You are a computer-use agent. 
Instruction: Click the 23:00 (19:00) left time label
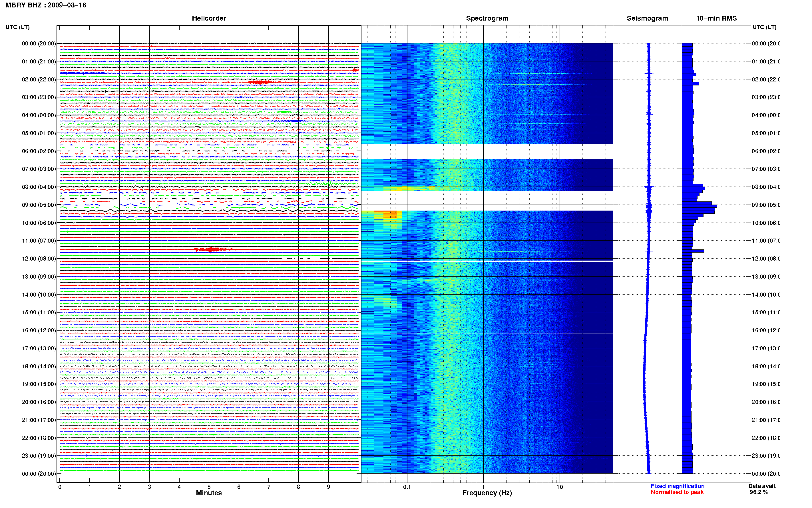click(x=39, y=456)
